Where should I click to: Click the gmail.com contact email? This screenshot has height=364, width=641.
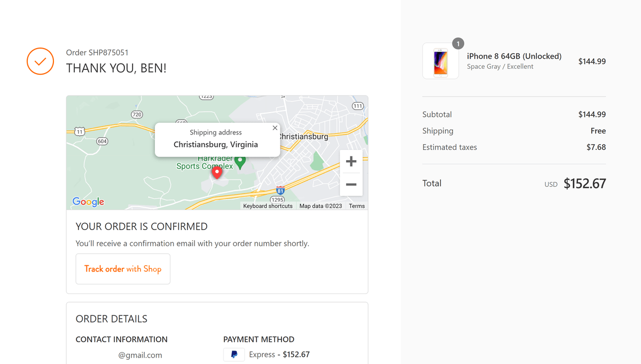[140, 354]
